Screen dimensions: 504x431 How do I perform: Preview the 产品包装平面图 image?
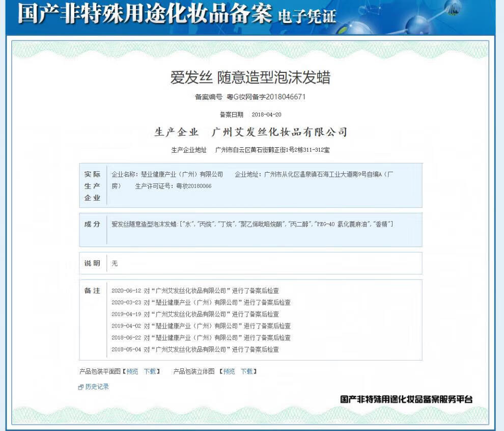click(132, 371)
